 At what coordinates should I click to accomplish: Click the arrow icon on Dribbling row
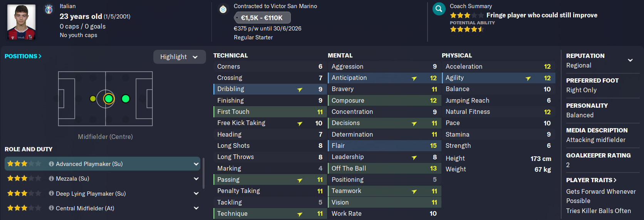300,90
